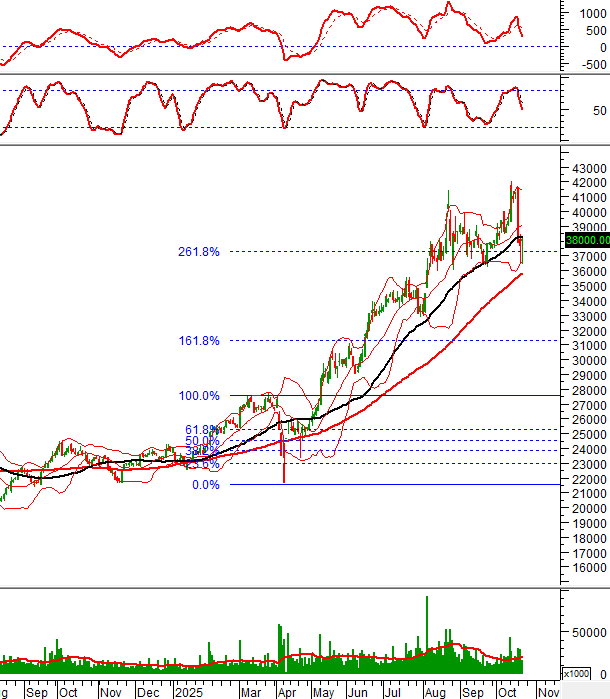Click the 38000.00 current price tag

click(585, 240)
